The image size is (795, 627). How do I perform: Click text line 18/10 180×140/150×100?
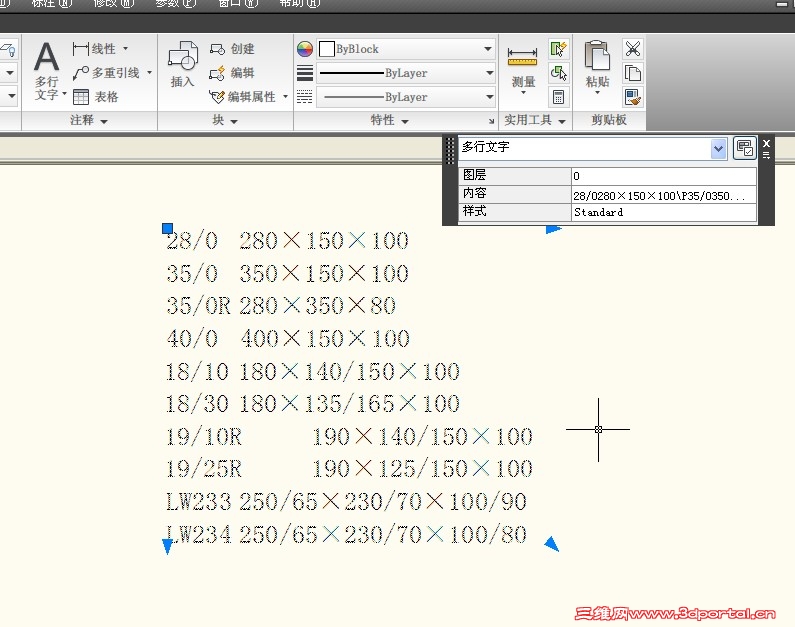pos(313,372)
